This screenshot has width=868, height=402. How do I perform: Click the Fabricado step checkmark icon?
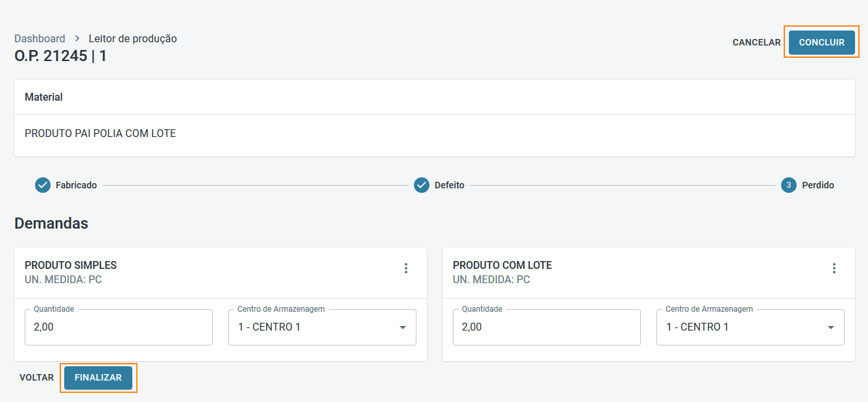43,185
